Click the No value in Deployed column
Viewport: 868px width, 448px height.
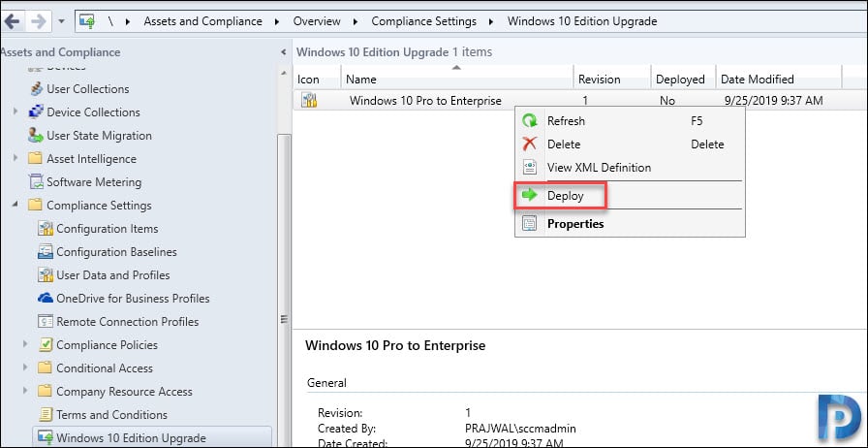click(x=667, y=101)
